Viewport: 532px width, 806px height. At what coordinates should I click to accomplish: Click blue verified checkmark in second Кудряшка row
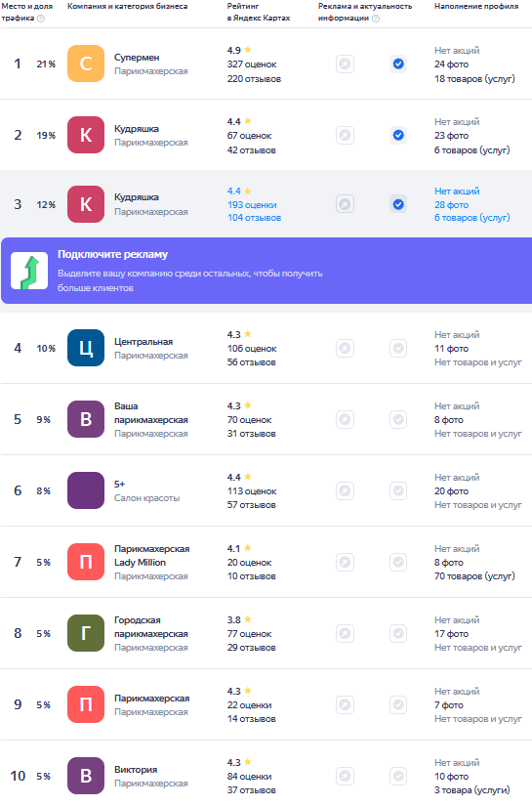(x=398, y=204)
